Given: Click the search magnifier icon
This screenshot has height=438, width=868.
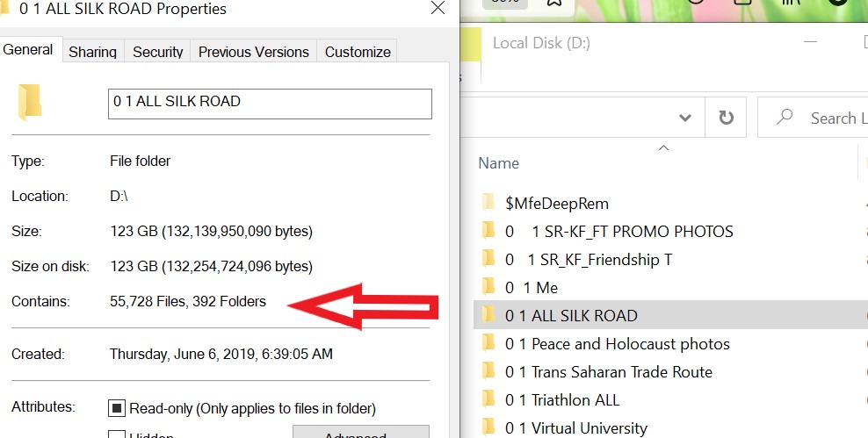Looking at the screenshot, I should [x=785, y=118].
